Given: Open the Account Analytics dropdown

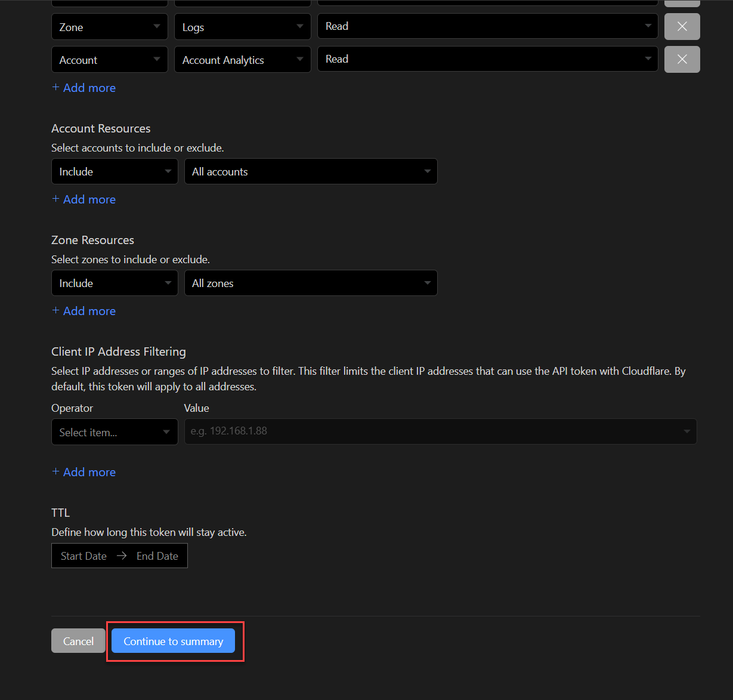Looking at the screenshot, I should (242, 59).
